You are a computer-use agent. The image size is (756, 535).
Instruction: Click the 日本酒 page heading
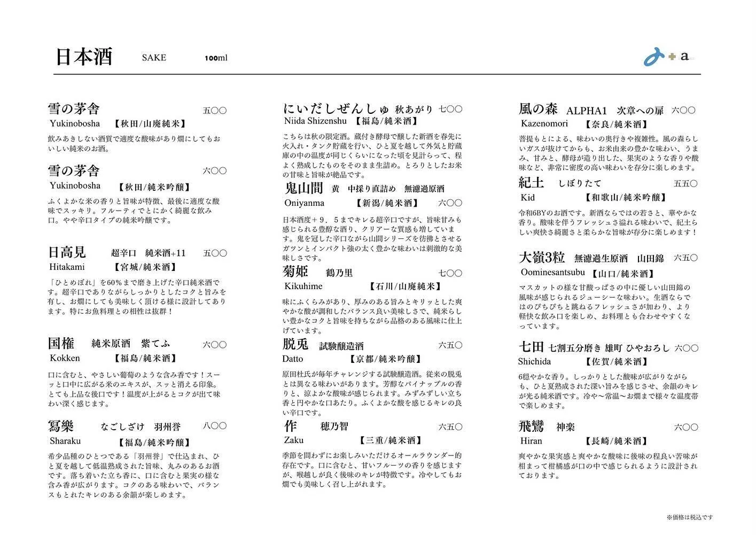point(84,57)
